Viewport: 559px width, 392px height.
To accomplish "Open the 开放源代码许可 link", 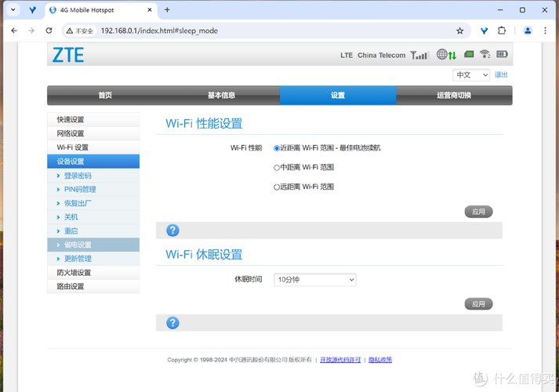I will pyautogui.click(x=340, y=360).
